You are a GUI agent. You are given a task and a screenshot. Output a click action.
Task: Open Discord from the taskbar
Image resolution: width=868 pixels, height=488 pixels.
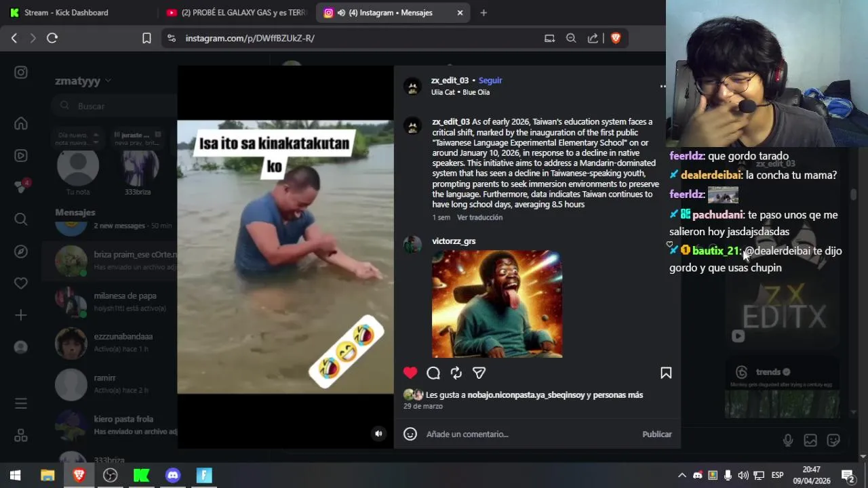(173, 475)
